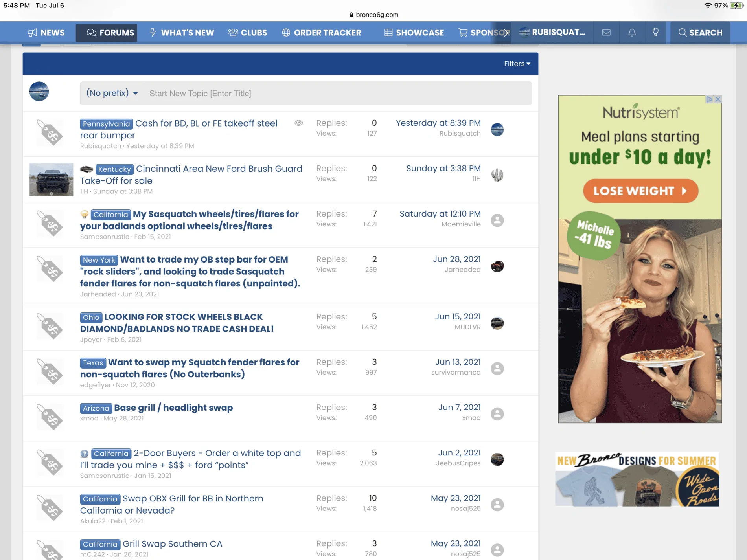The width and height of the screenshot is (747, 560).
Task: Open the Order Tracker tab
Action: (322, 33)
